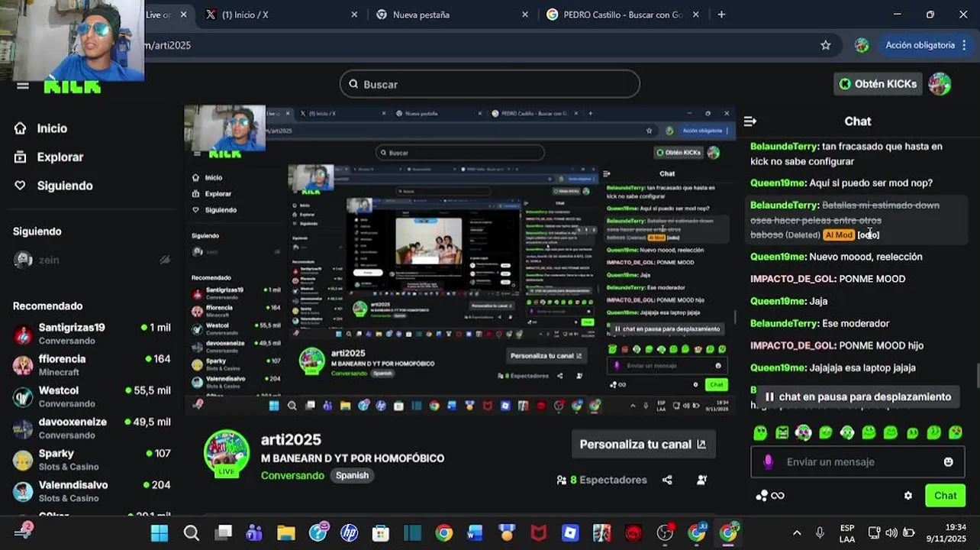Select the headphones emote with purple eyes
980x550 pixels.
(x=803, y=433)
